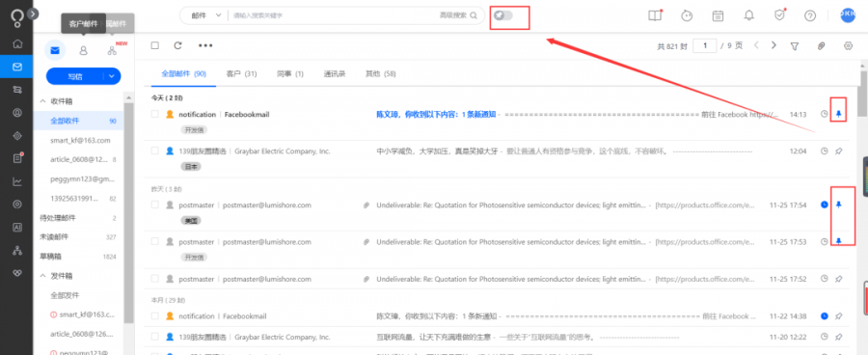Expand the 写信 button dropdown arrow
This screenshot has width=868, height=355.
tap(113, 76)
